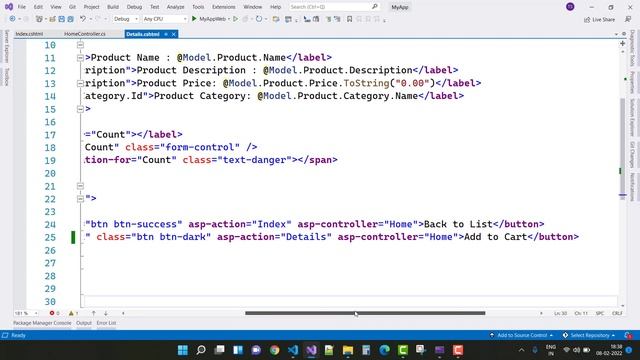Open taskbar Search icon
The image size is (640, 360).
click(201, 350)
